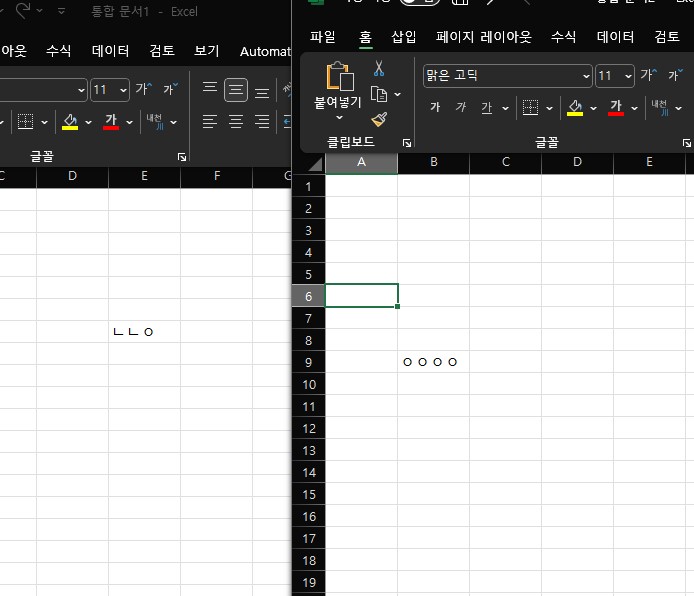Click Select All corner triangle
The width and height of the screenshot is (694, 596).
315,164
